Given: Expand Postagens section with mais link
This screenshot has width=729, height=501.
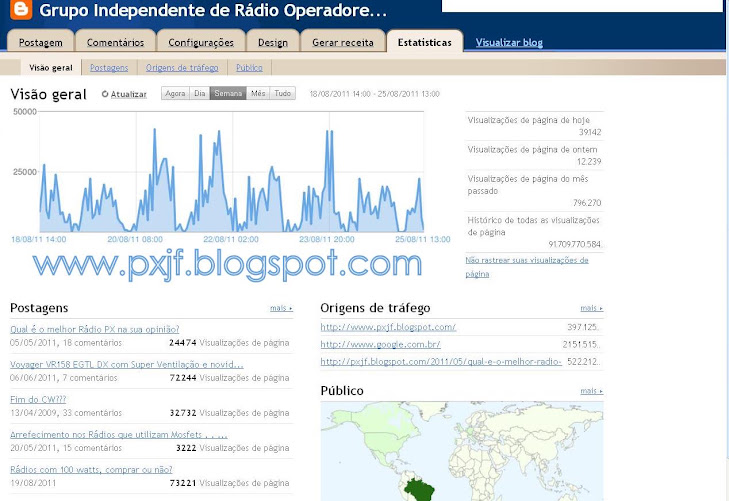Looking at the screenshot, I should click(x=281, y=308).
